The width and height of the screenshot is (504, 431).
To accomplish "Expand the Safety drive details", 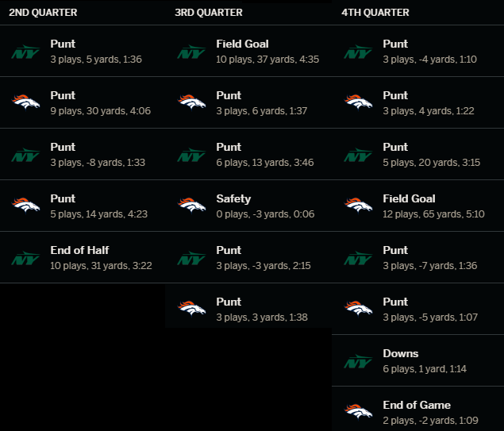I will (x=247, y=206).
